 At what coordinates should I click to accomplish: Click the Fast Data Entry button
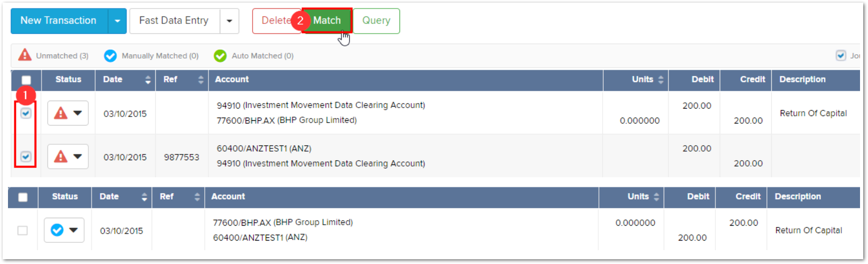click(x=174, y=21)
